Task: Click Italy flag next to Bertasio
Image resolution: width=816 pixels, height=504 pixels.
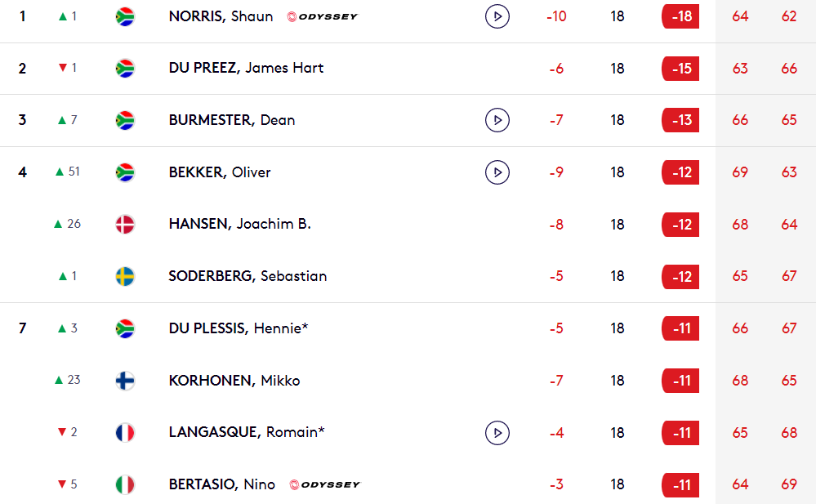Action: (125, 484)
